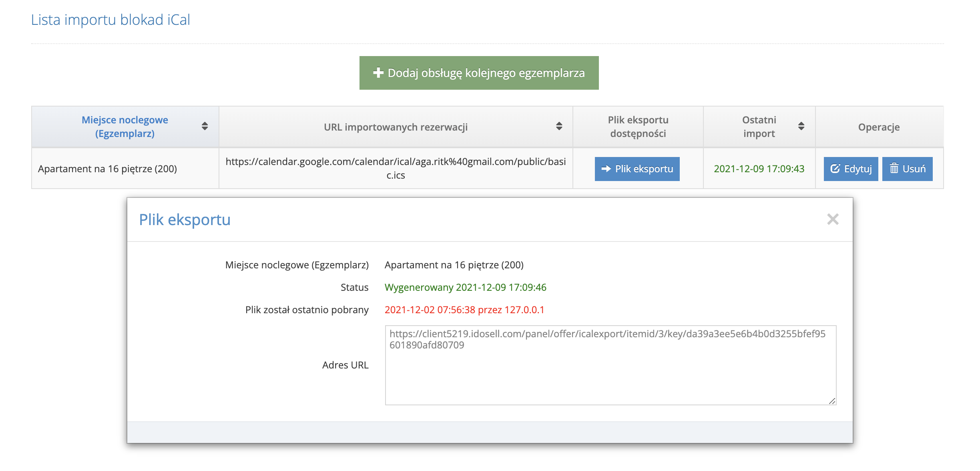980x471 pixels.
Task: Edit the Apartament na 16 piętrze row
Action: (x=851, y=169)
